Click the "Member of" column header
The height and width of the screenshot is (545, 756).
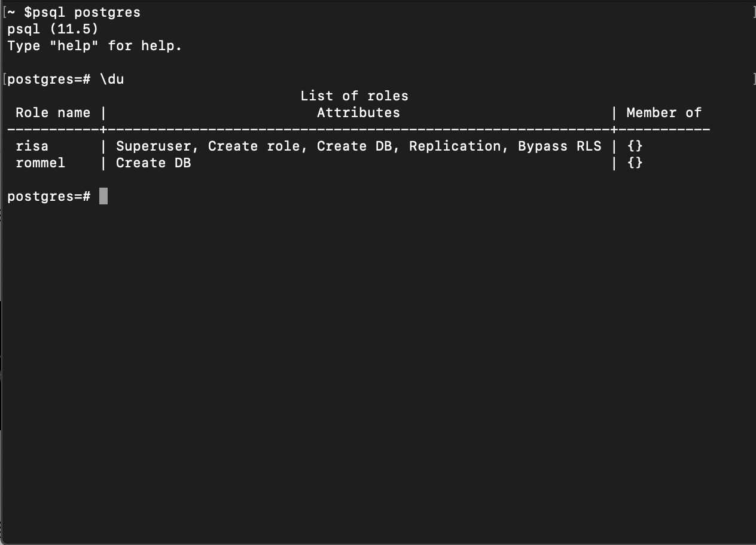pos(664,112)
